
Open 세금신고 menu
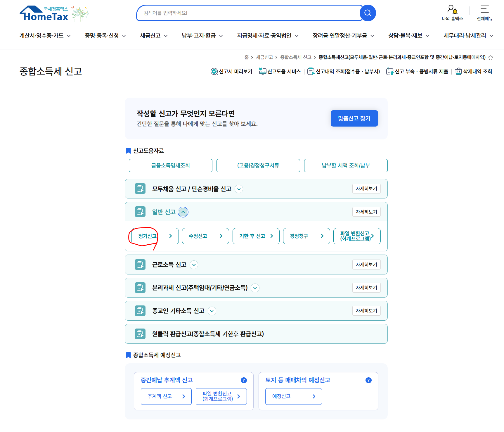pos(154,36)
